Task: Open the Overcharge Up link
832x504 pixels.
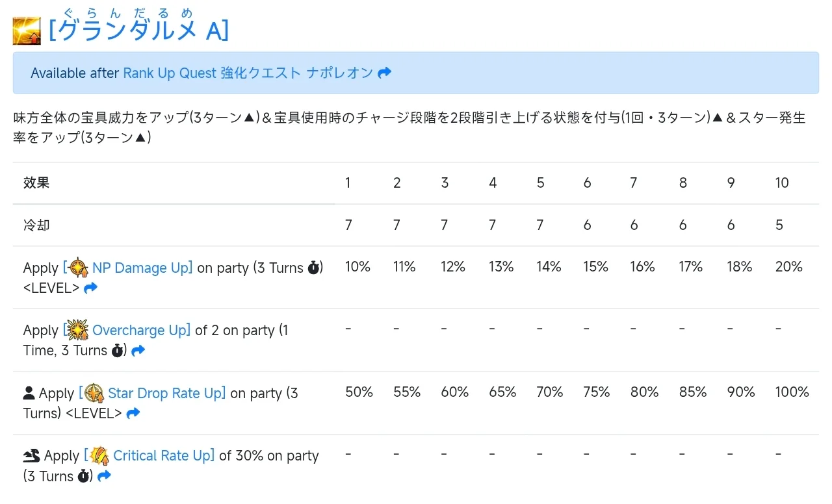Action: (x=140, y=330)
